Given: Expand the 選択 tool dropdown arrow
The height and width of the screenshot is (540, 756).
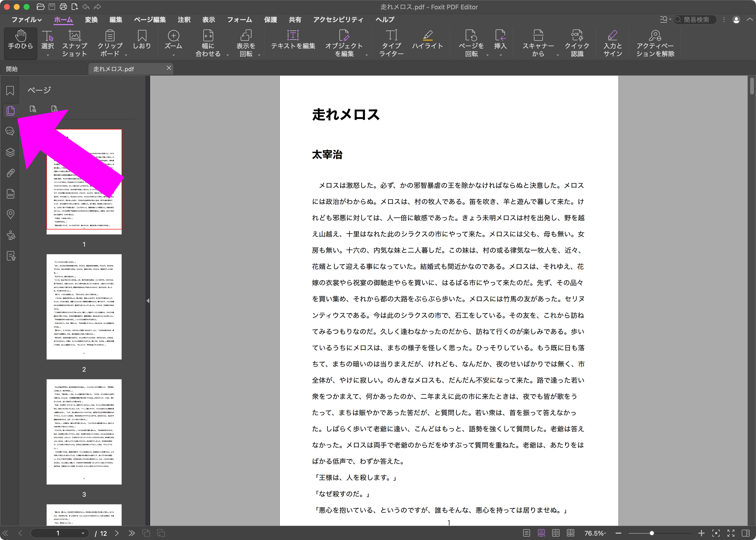Looking at the screenshot, I should tap(48, 55).
